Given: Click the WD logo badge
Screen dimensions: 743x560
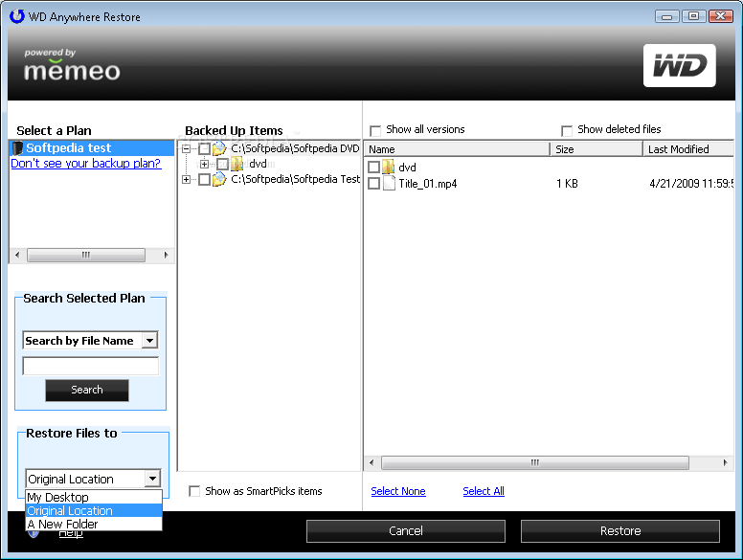Looking at the screenshot, I should click(679, 65).
